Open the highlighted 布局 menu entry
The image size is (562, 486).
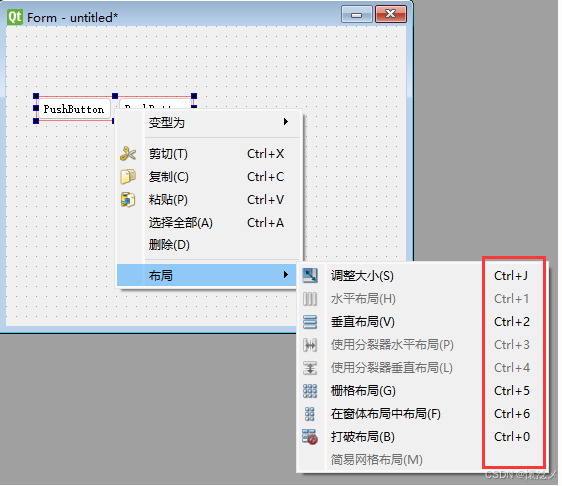206,275
